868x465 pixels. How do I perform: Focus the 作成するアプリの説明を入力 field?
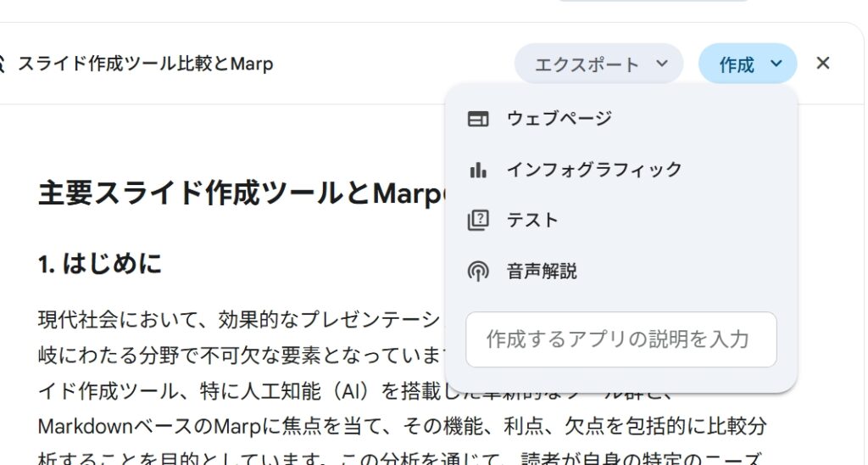tap(621, 339)
